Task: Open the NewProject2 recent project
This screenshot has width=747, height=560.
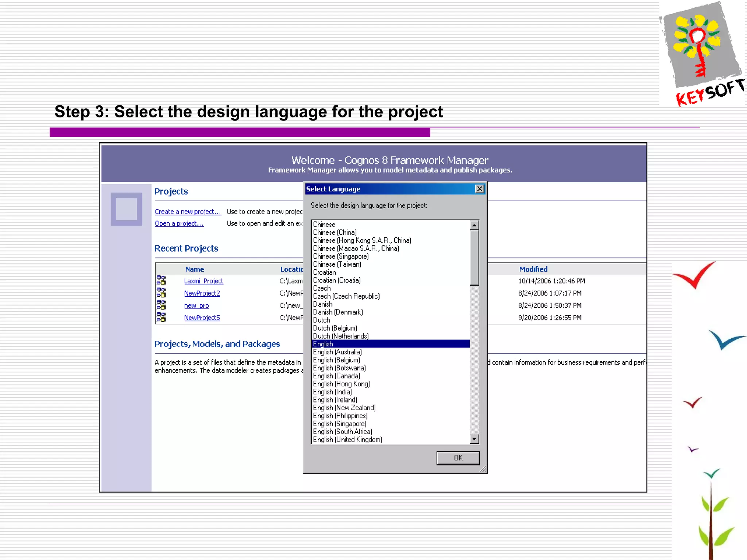Action: pyautogui.click(x=202, y=293)
